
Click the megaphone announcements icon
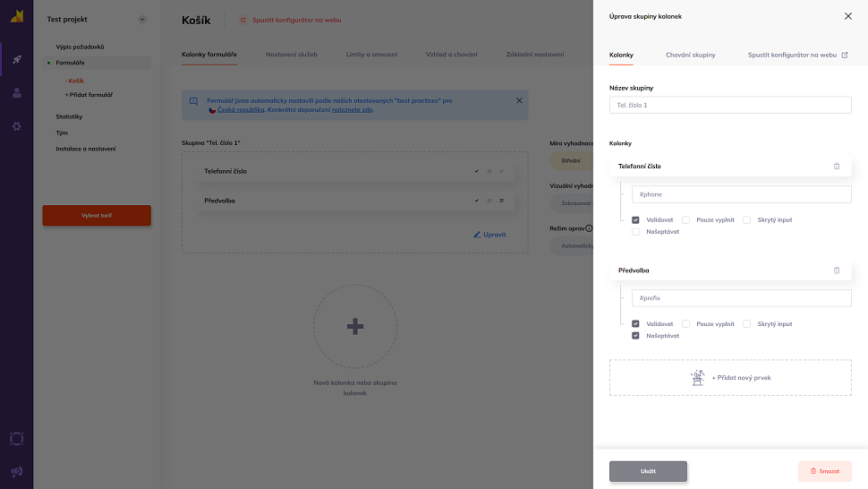16,471
